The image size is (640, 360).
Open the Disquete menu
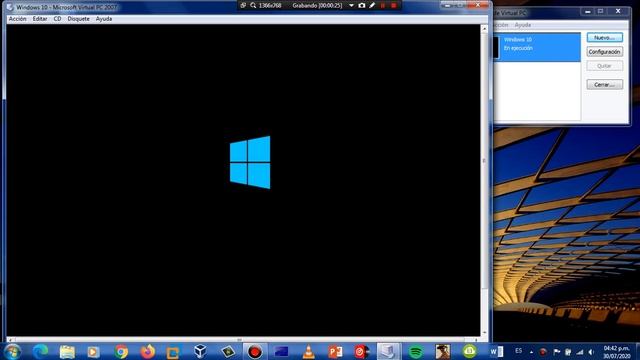(78, 19)
